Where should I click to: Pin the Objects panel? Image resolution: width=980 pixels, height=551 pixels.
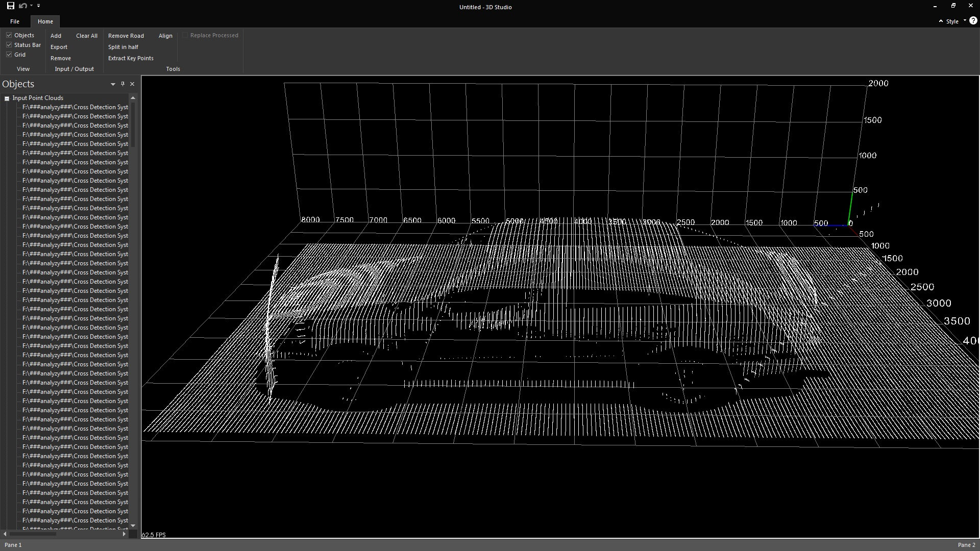[x=122, y=84]
